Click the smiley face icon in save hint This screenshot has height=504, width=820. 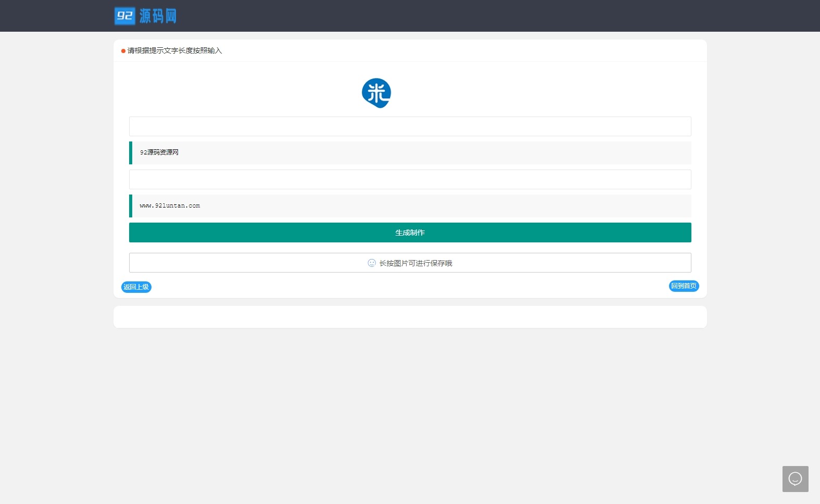coord(372,263)
